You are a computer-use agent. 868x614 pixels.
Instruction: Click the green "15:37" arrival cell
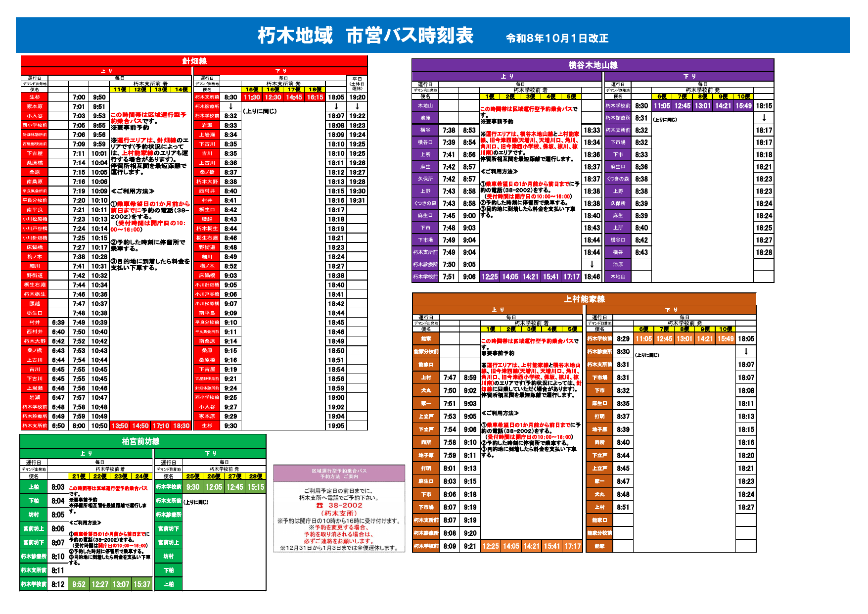point(142,584)
